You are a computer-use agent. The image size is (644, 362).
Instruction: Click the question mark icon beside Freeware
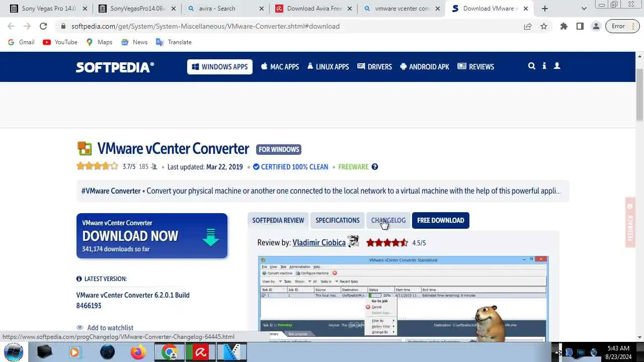pos(375,167)
